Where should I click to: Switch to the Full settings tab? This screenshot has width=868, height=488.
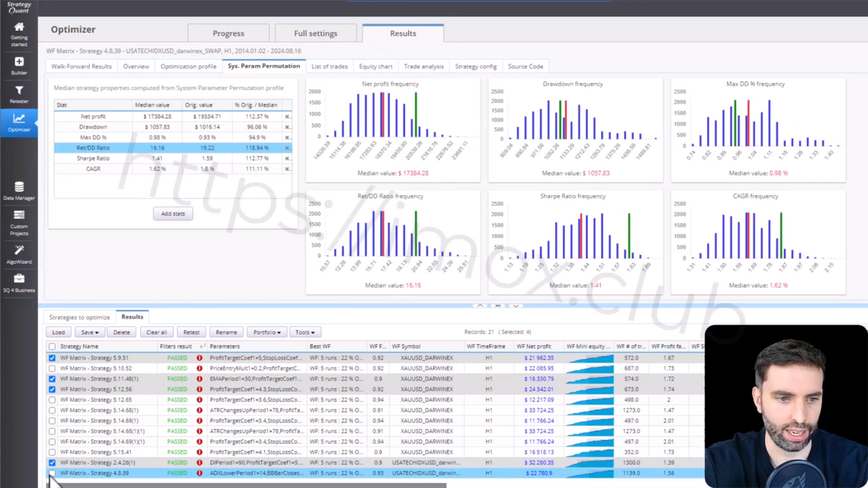315,34
